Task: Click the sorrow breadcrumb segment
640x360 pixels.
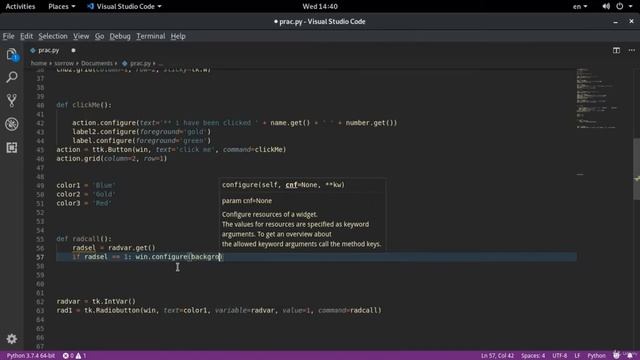Action: coord(64,63)
